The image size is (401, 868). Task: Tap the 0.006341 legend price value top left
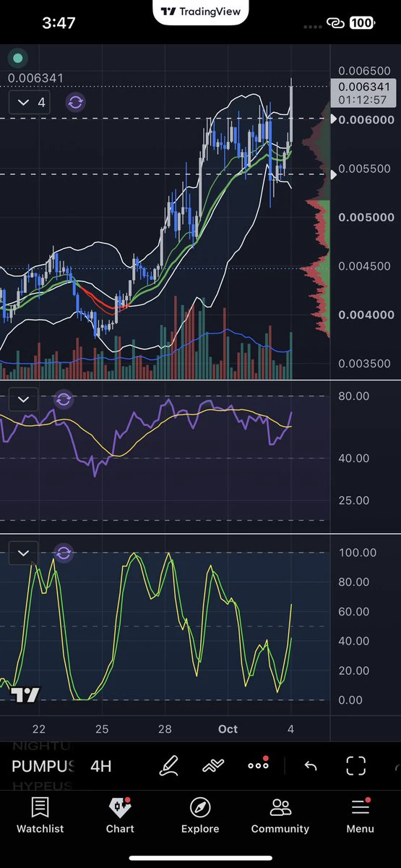[35, 78]
